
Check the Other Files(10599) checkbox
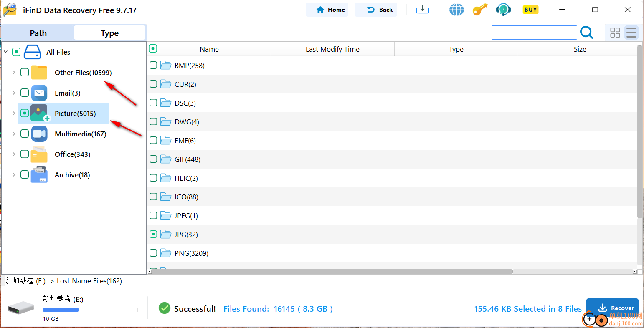click(x=25, y=72)
